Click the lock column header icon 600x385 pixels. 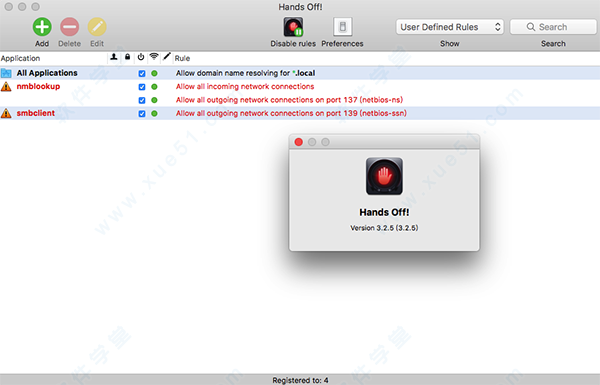pyautogui.click(x=127, y=57)
